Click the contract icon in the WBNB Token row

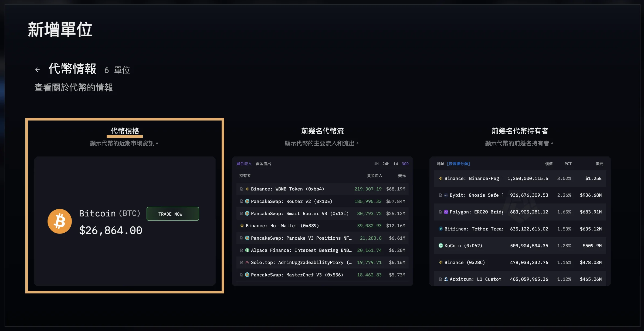(x=242, y=189)
